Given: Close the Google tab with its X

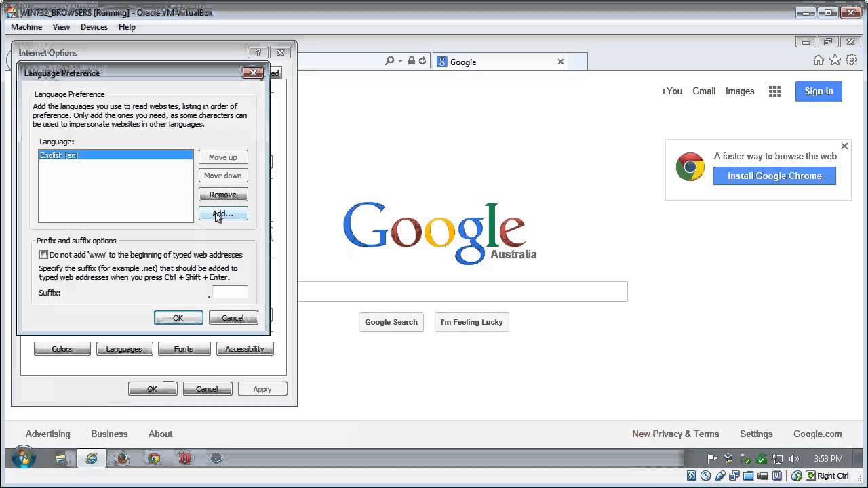Looking at the screenshot, I should (561, 62).
